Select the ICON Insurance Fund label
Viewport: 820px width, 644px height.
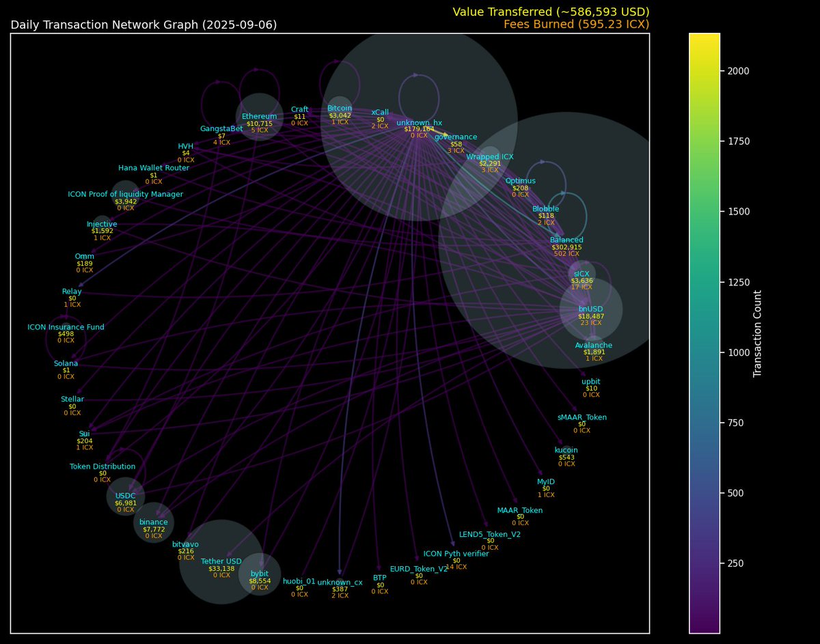(x=66, y=326)
